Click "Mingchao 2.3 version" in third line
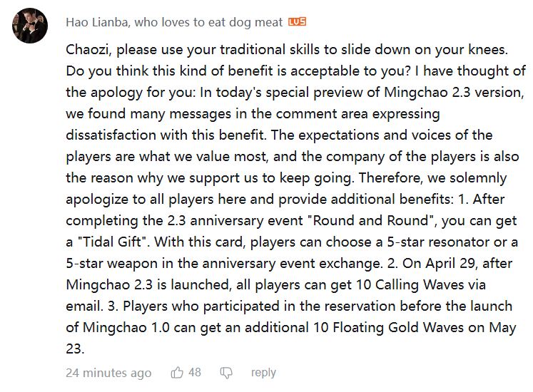This screenshot has width=533, height=392. tap(454, 93)
